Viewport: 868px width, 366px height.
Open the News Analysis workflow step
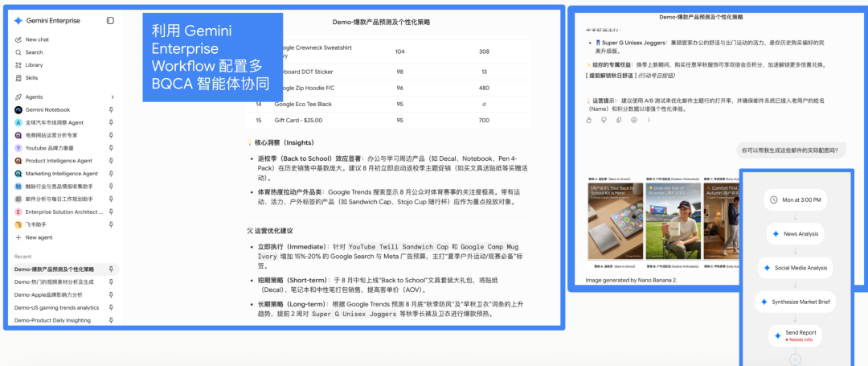tap(795, 234)
